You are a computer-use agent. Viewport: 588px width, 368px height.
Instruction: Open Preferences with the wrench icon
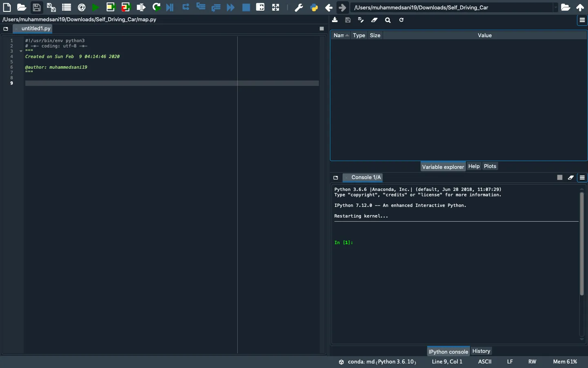coord(299,7)
